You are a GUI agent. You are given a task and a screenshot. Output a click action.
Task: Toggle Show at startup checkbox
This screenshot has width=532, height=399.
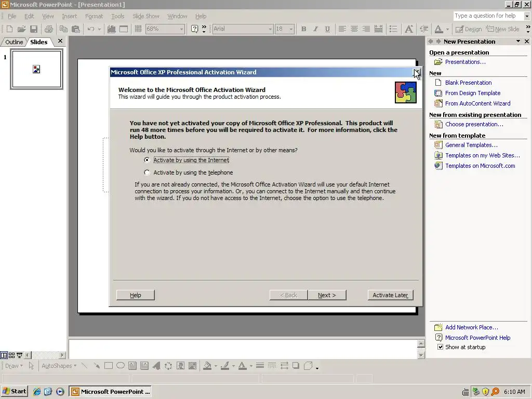click(x=440, y=347)
